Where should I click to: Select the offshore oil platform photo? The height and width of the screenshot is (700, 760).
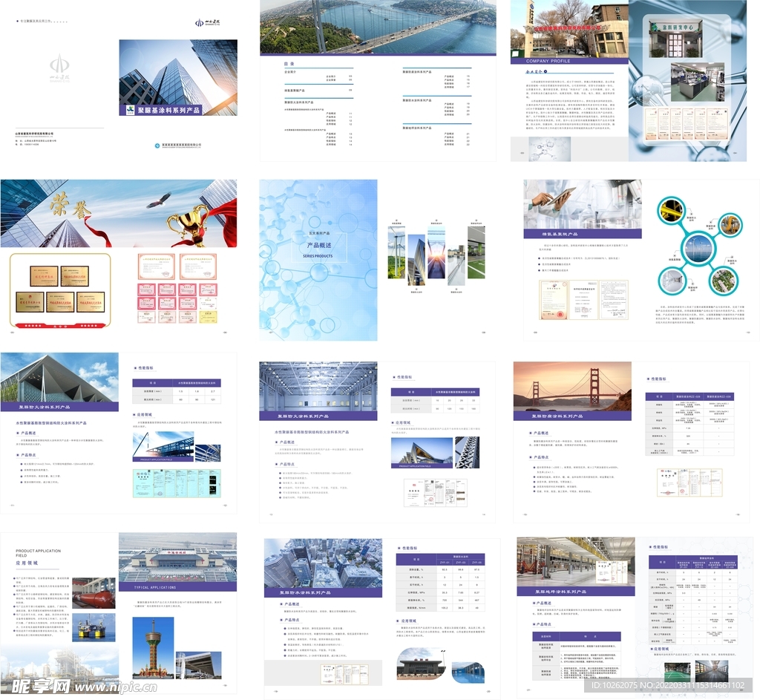point(94,627)
